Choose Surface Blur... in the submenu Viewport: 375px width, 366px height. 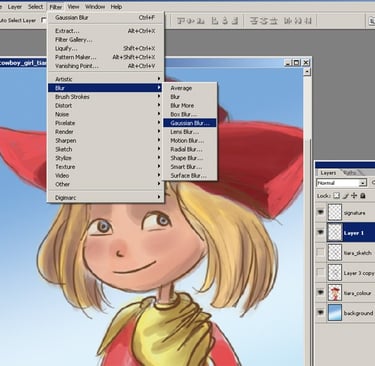coord(190,175)
